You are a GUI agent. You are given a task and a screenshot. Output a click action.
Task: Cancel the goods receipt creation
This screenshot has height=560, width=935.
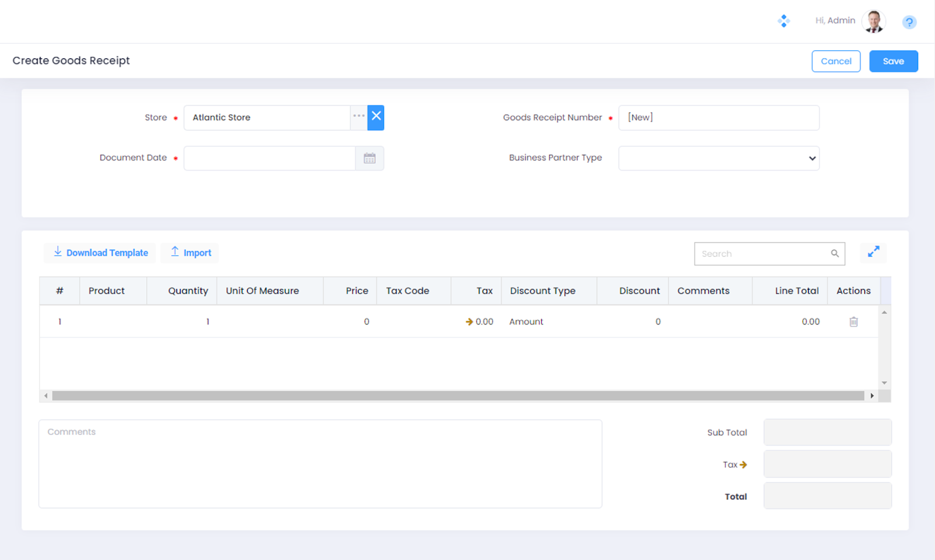coord(836,61)
